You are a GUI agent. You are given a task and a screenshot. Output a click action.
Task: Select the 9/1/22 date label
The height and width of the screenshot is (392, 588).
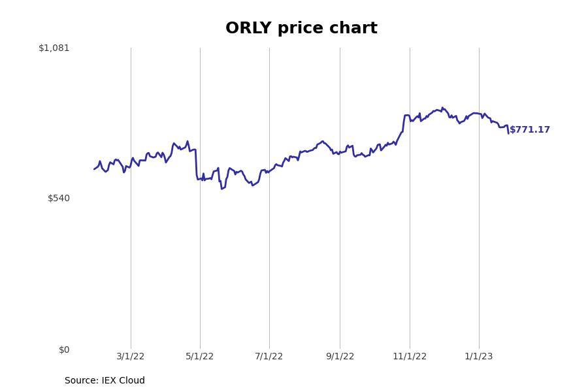point(340,356)
